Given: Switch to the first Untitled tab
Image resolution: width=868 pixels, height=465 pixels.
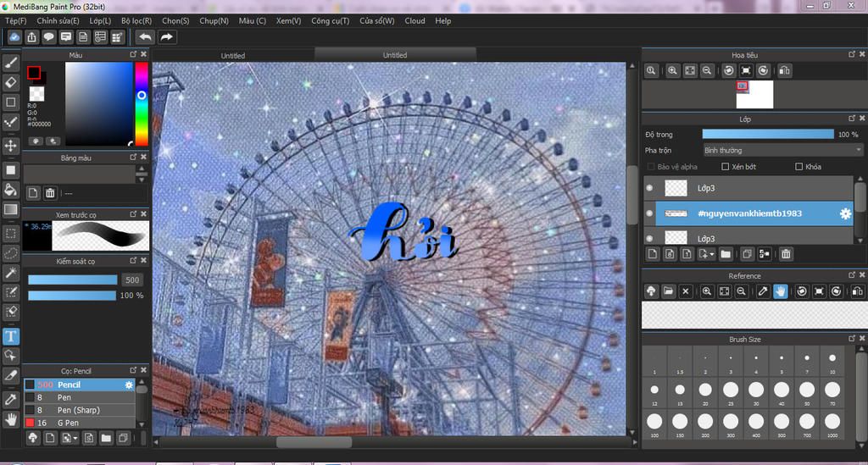Looking at the screenshot, I should coord(233,55).
